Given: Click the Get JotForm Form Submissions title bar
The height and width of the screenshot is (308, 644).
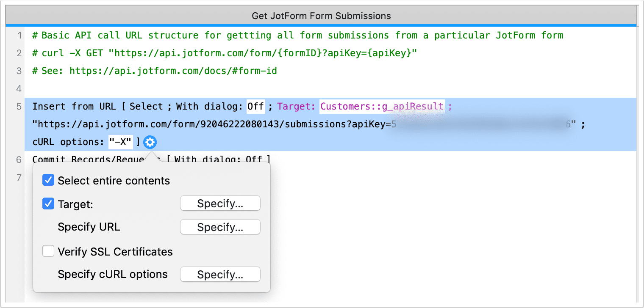Looking at the screenshot, I should pyautogui.click(x=321, y=16).
